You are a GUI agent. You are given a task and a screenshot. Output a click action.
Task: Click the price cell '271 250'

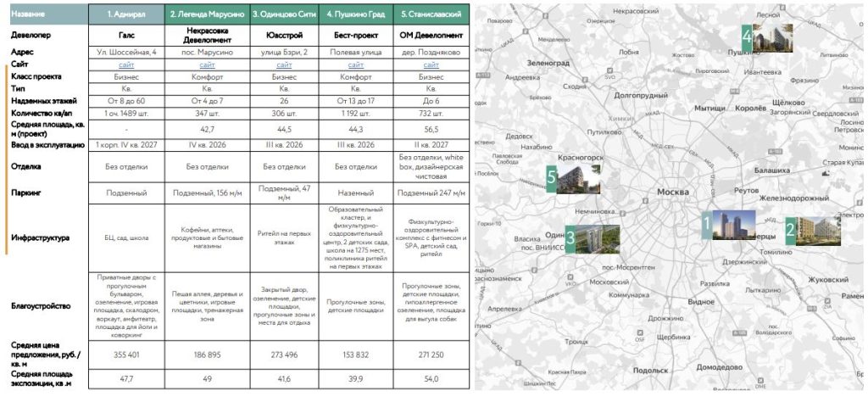click(x=431, y=355)
